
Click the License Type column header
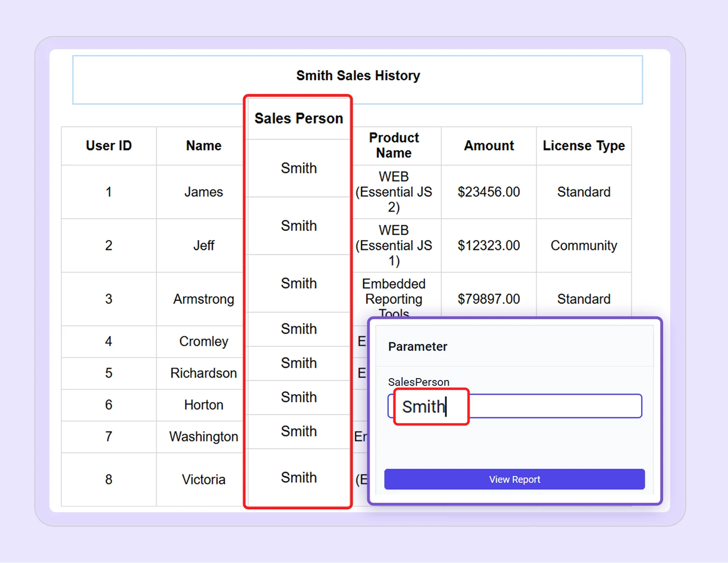click(x=583, y=146)
